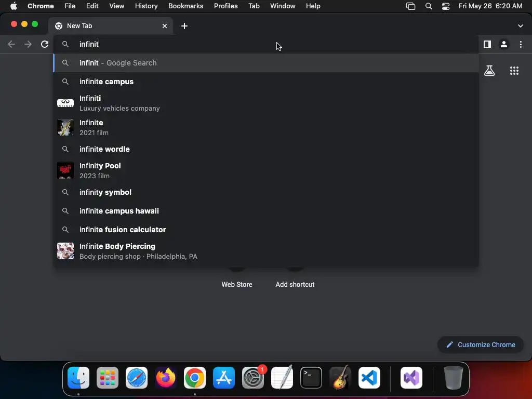The height and width of the screenshot is (399, 532).
Task: Launch GarageBand from the Dock
Action: click(340, 378)
